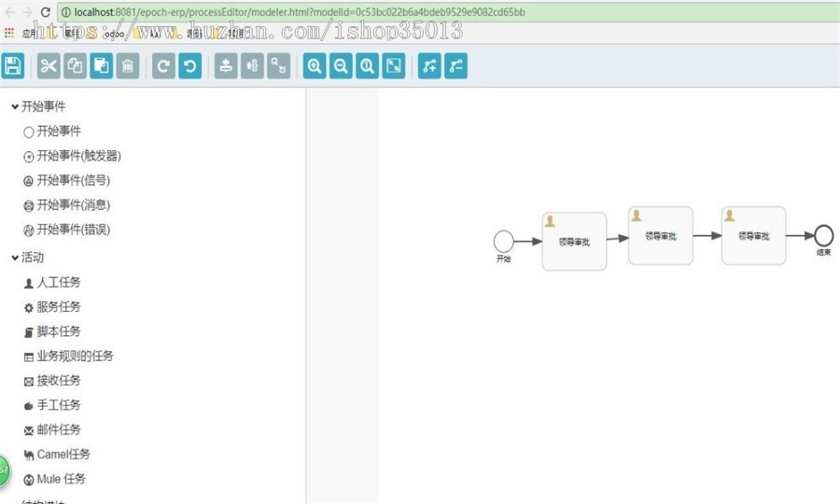Click the align horizontal toolbar icon
The image size is (840, 504).
tap(252, 66)
